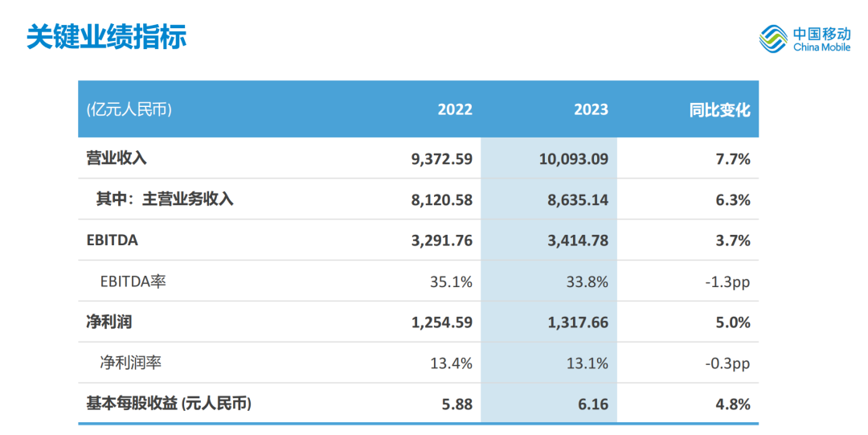The width and height of the screenshot is (868, 435).
Task: Click the -0.3pp change value
Action: 727,364
